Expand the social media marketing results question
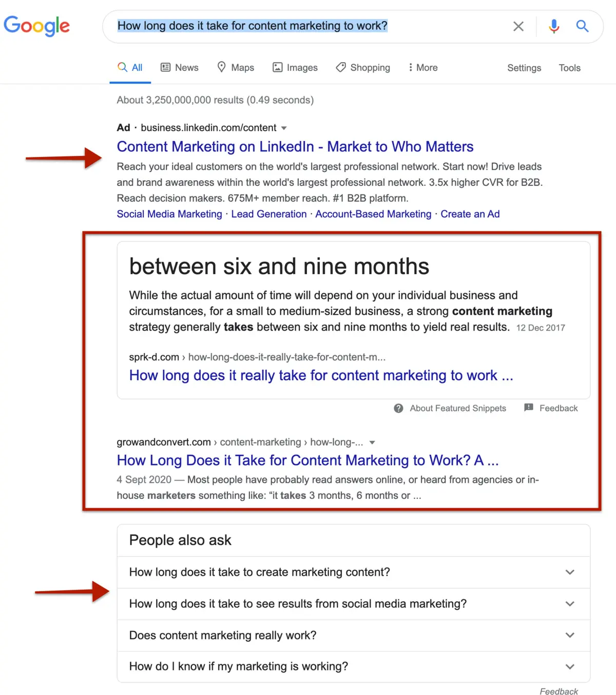The width and height of the screenshot is (616, 695). 353,604
